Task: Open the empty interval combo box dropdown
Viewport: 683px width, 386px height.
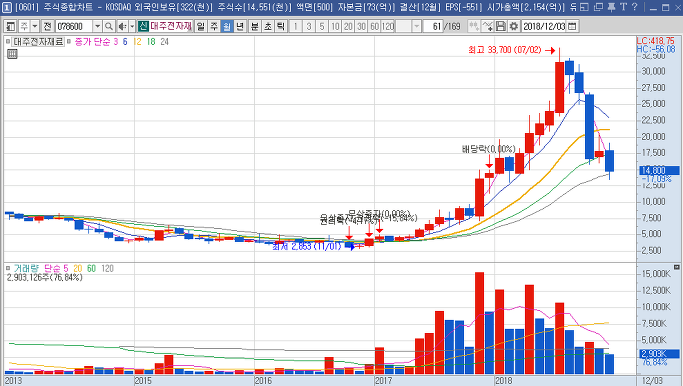Action: pyautogui.click(x=416, y=27)
